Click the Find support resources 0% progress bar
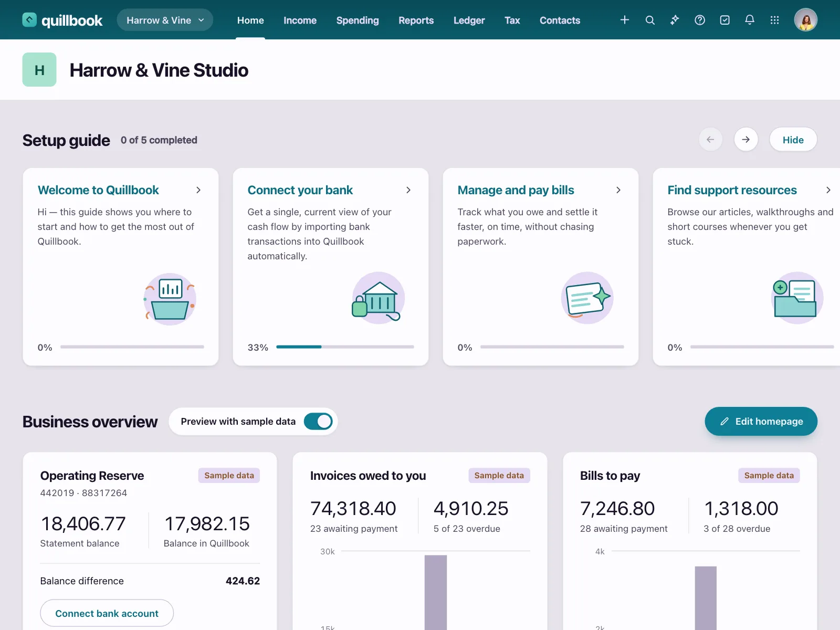The width and height of the screenshot is (840, 630). 762,347
